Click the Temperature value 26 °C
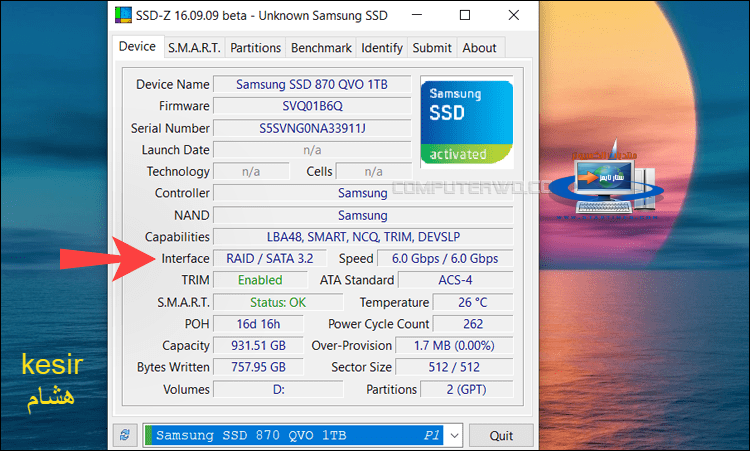750x451 pixels. [473, 302]
